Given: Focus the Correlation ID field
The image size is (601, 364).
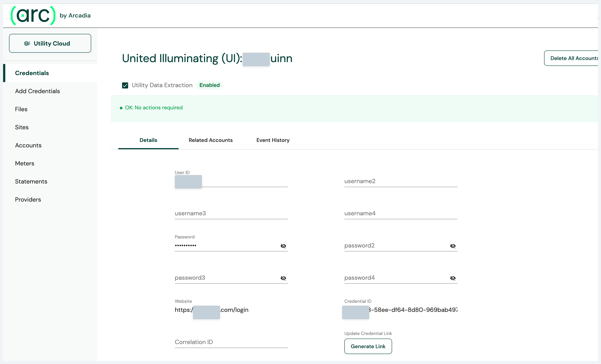Looking at the screenshot, I should pyautogui.click(x=231, y=342).
